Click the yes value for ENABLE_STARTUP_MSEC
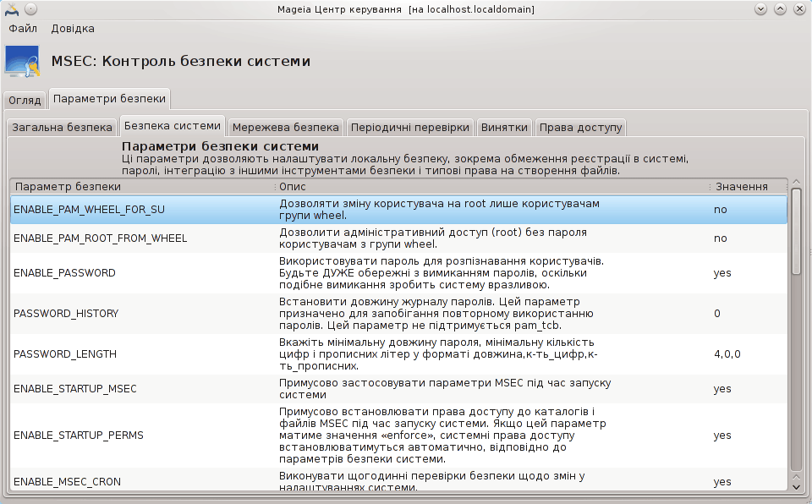Viewport: 812px width, 504px height. pyautogui.click(x=722, y=389)
